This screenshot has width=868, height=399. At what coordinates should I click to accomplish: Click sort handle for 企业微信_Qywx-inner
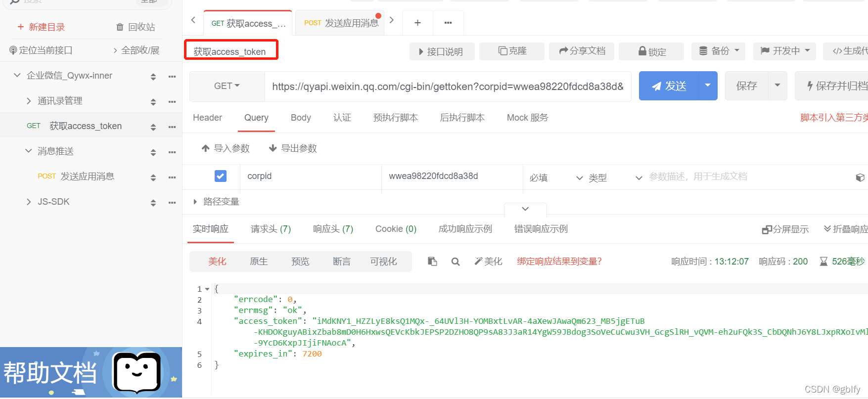click(153, 77)
